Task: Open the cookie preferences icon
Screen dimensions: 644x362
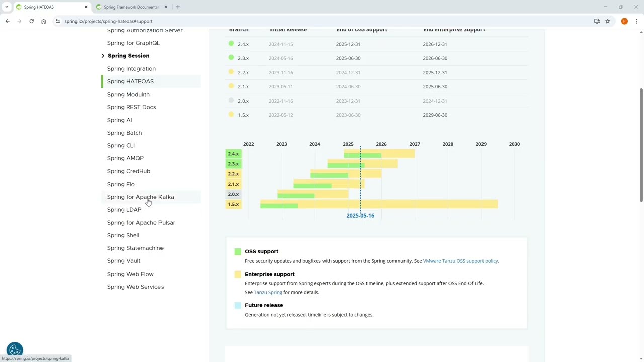Action: click(15, 350)
